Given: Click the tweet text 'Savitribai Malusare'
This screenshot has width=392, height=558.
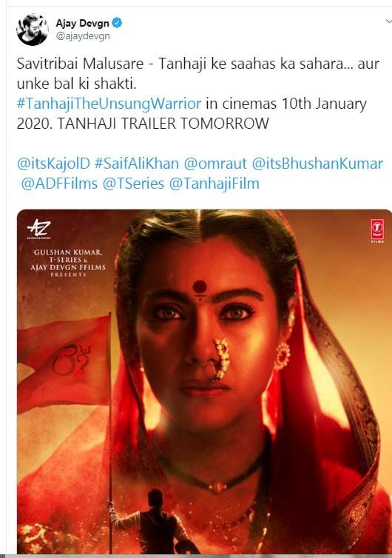Looking at the screenshot, I should (80, 64).
